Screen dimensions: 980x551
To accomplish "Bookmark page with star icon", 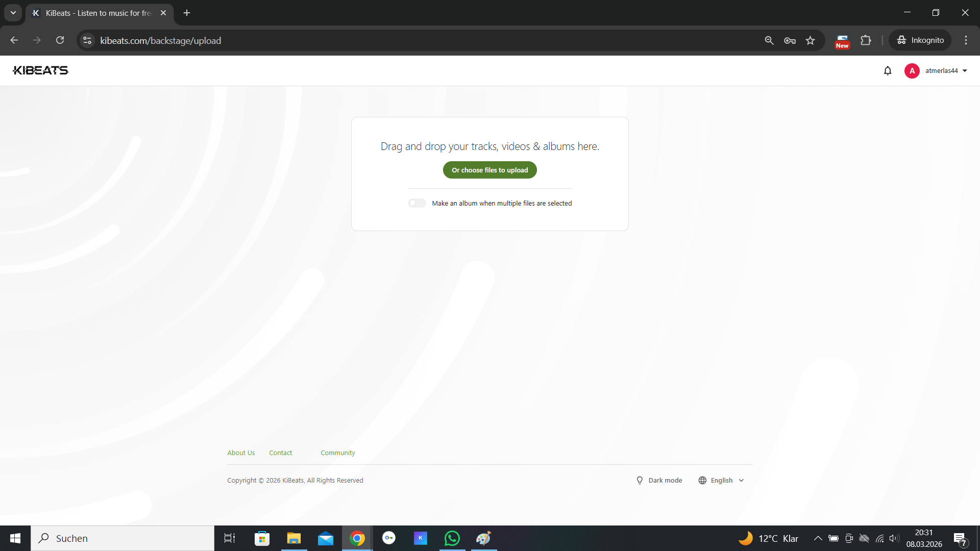I will [x=810, y=40].
